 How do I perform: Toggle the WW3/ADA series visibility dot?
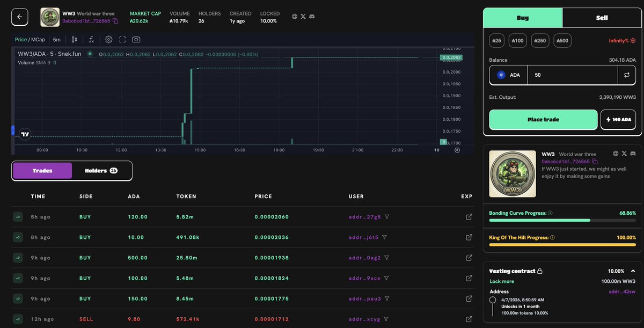90,54
